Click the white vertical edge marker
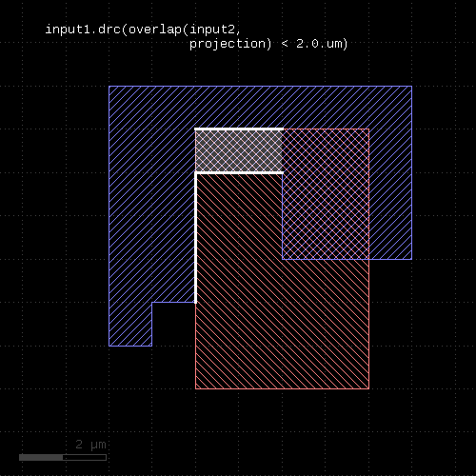 coord(195,238)
